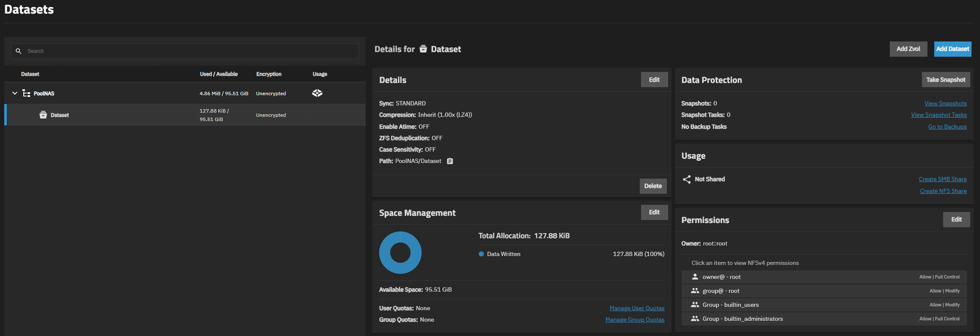Click the Not Shared share icon
The width and height of the screenshot is (980, 336).
tap(686, 179)
